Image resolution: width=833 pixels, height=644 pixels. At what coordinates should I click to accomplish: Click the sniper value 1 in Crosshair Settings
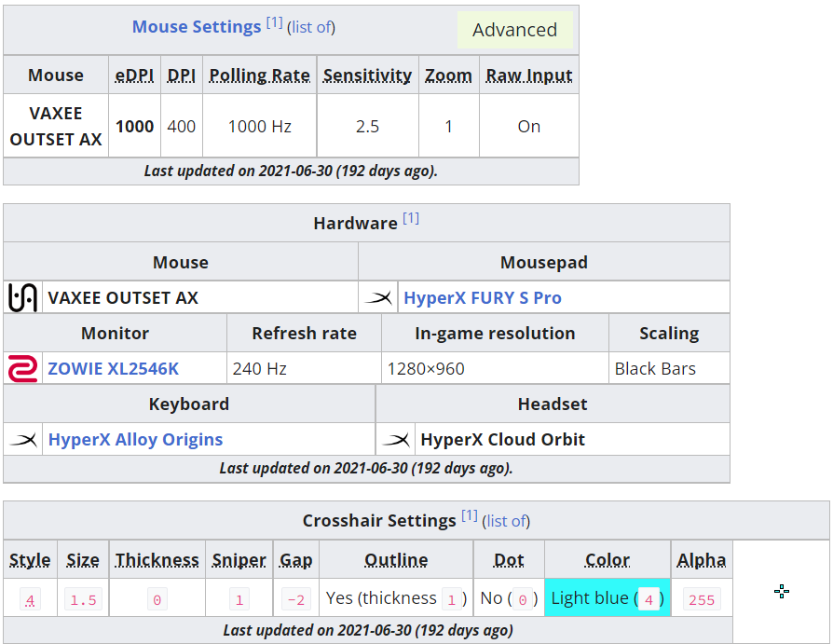(239, 599)
